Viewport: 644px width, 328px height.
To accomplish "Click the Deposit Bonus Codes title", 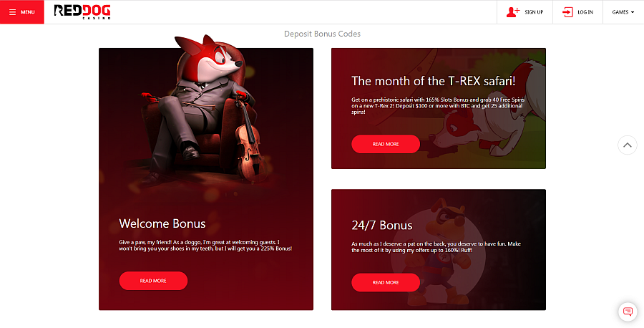I will click(x=323, y=34).
